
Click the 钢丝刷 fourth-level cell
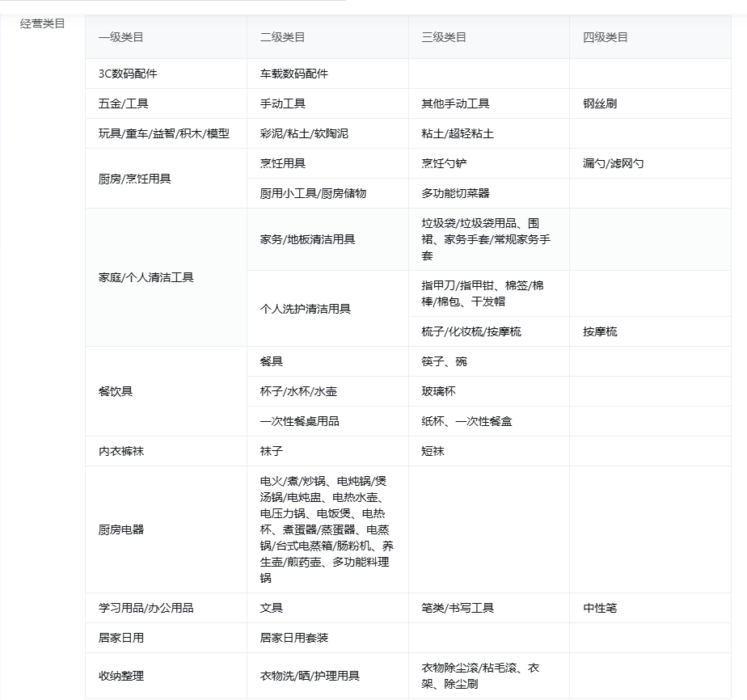600,103
